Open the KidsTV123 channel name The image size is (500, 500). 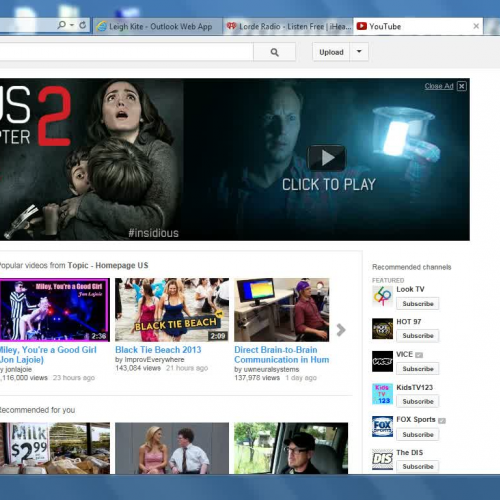414,387
